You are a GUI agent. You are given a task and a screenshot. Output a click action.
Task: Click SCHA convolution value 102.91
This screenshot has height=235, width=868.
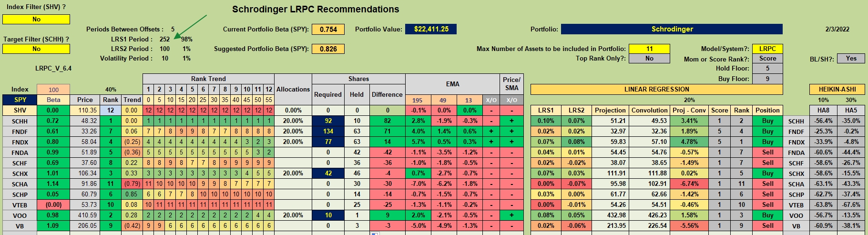point(649,184)
